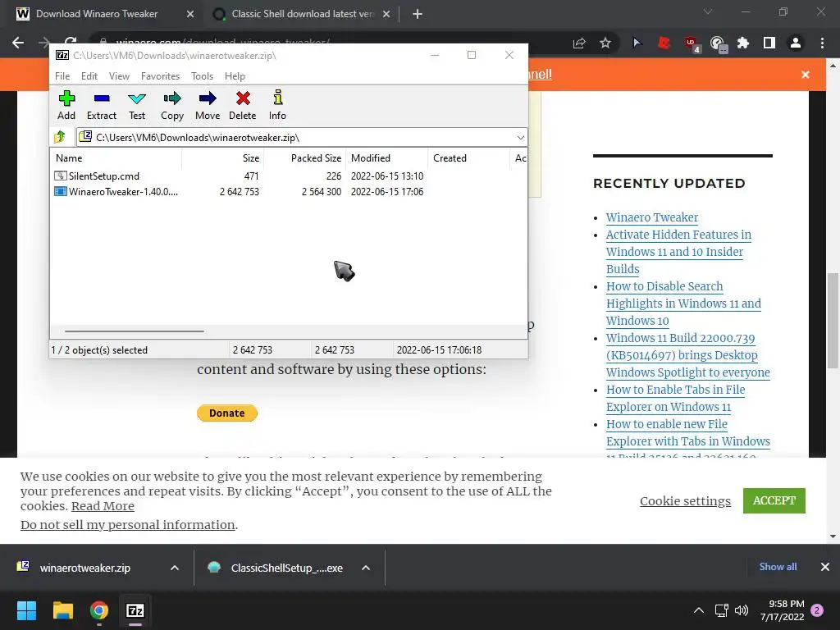
Task: Show hidden system tray icons
Action: point(699,610)
